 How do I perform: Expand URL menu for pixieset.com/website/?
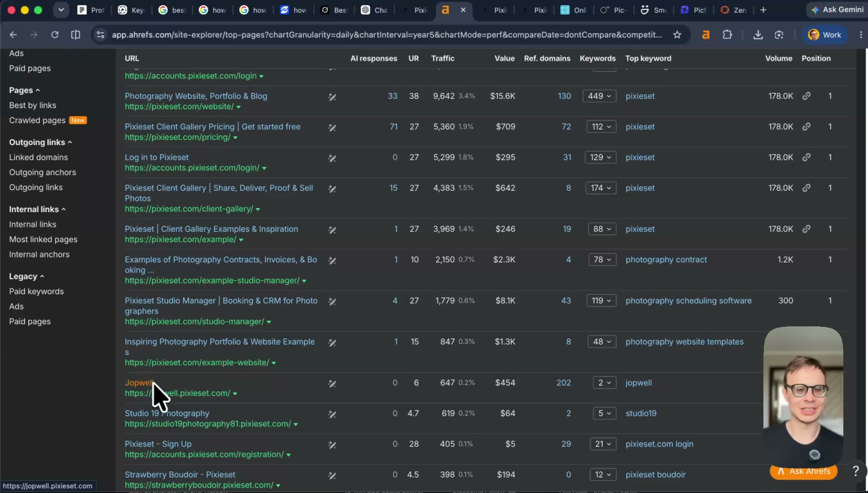coord(238,107)
